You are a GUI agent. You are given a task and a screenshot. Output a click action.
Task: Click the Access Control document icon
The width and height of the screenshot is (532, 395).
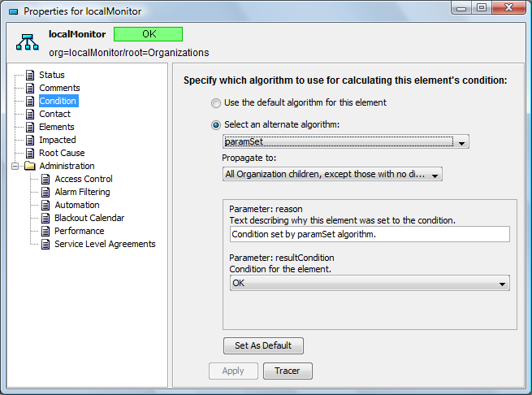[45, 179]
